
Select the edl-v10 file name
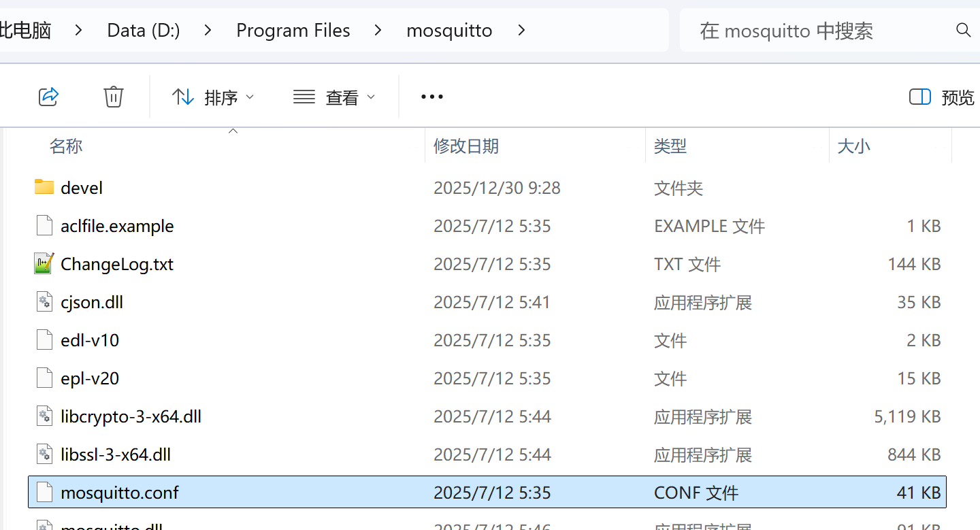(x=90, y=340)
